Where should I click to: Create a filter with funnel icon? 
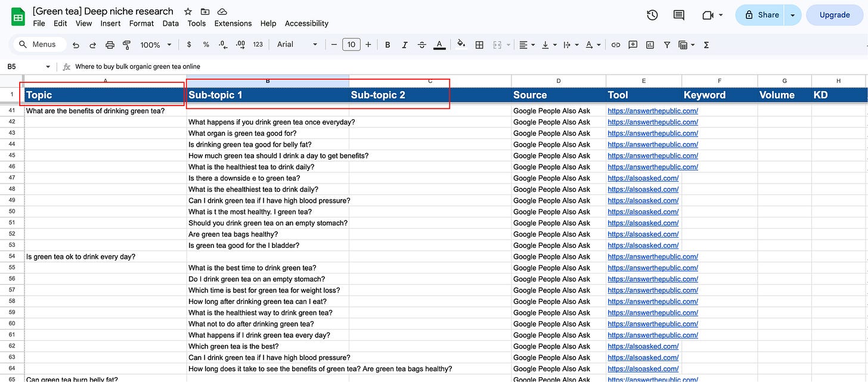tap(667, 45)
